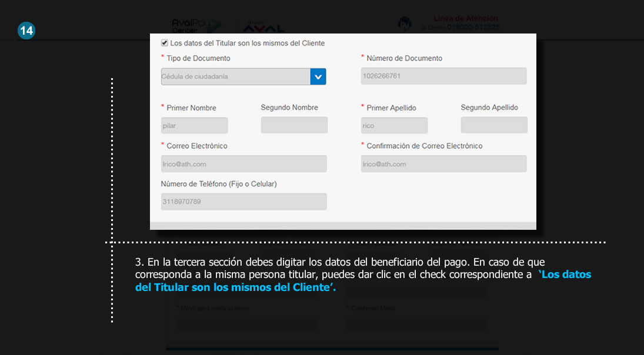The height and width of the screenshot is (355, 644).
Task: Check the 'Los datos del Titular' checkbox
Action: [x=165, y=43]
